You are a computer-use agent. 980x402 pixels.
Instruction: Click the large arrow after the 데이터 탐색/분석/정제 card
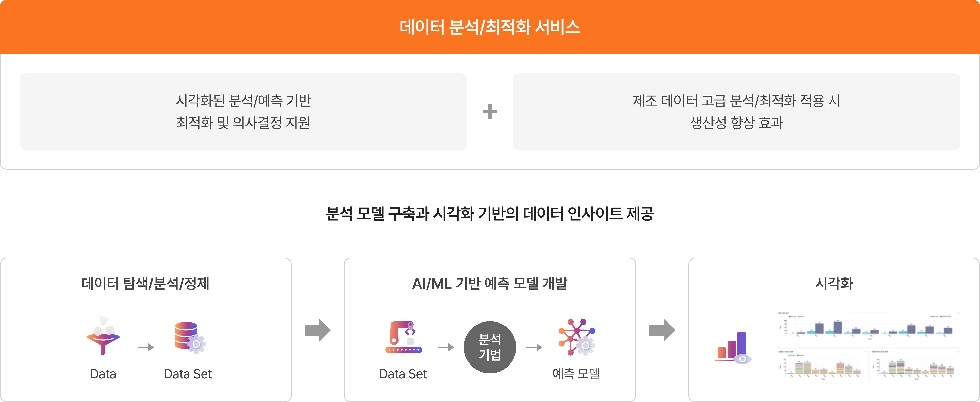click(x=317, y=330)
